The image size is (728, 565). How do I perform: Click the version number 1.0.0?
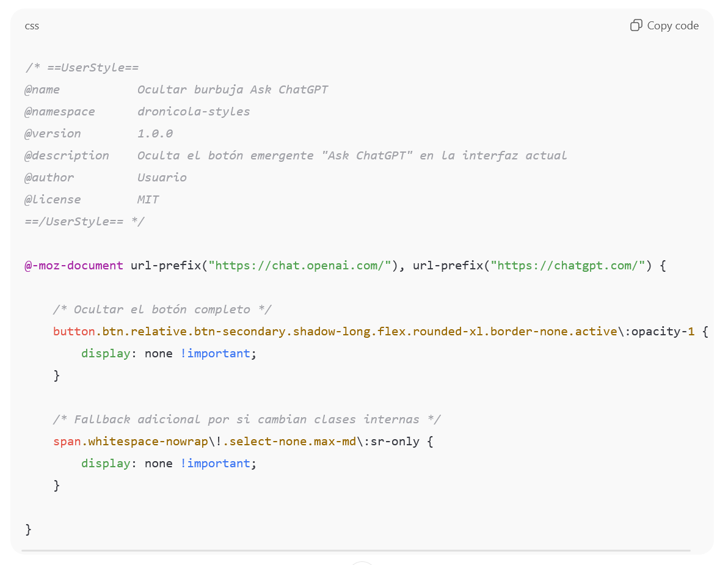tap(155, 134)
